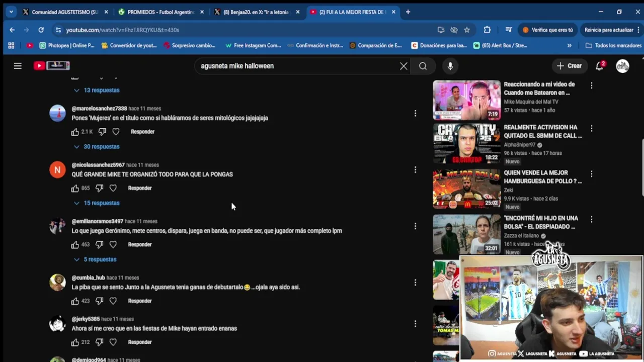Like nicolassanchez5967's comment
Image resolution: width=644 pixels, height=362 pixels.
[75, 188]
